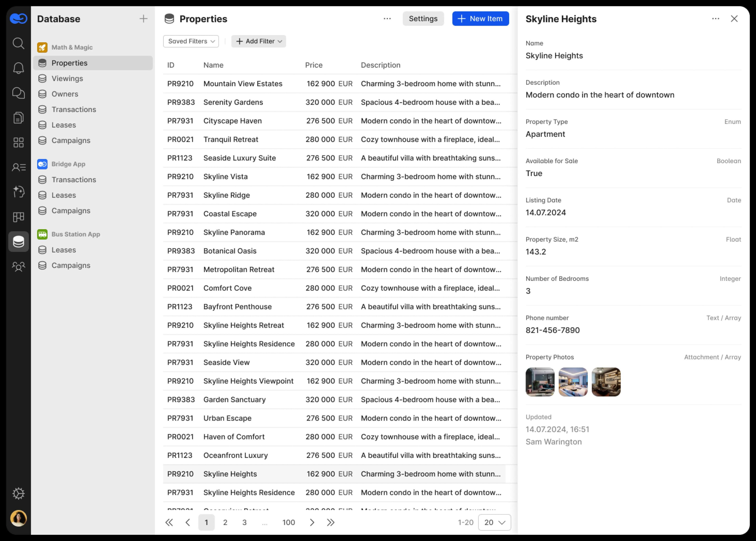
Task: Open the contacts list icon
Action: (x=18, y=167)
